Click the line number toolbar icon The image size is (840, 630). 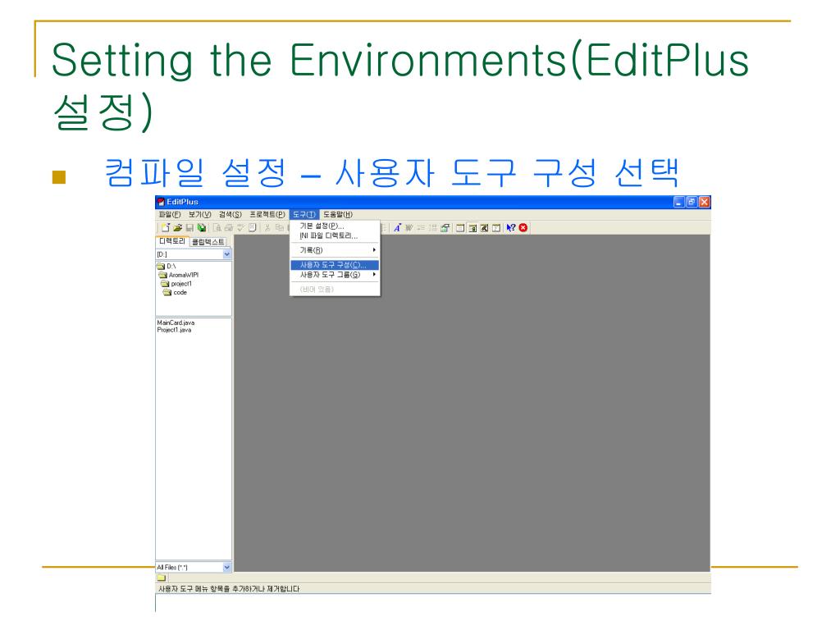(x=432, y=228)
